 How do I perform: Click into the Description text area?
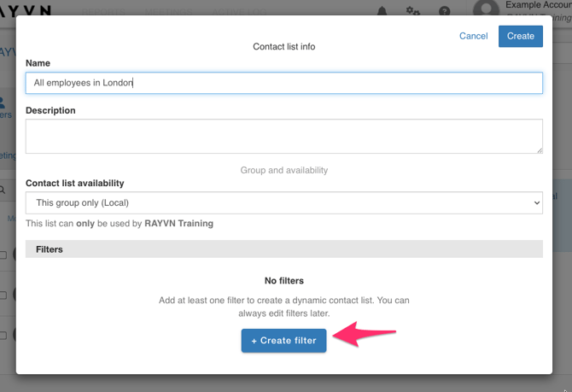283,136
